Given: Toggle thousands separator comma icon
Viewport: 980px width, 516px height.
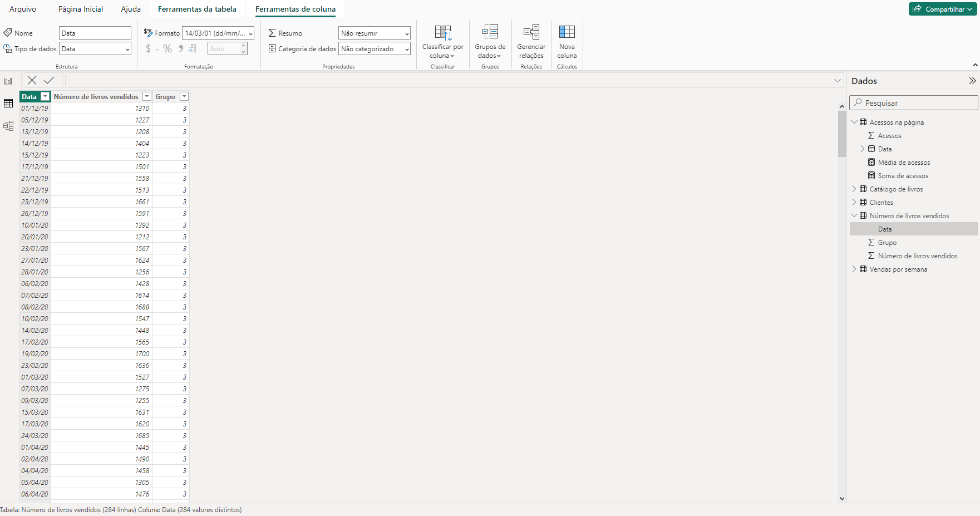Looking at the screenshot, I should 181,49.
